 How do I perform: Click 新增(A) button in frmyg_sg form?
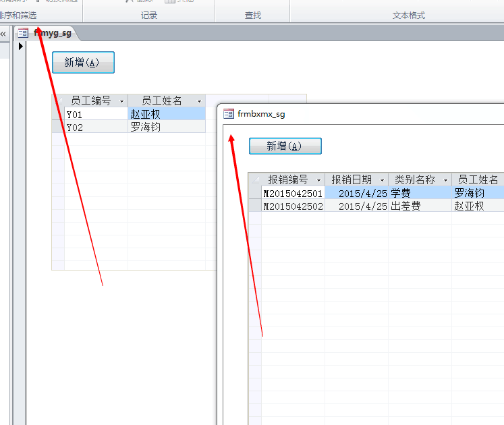83,63
